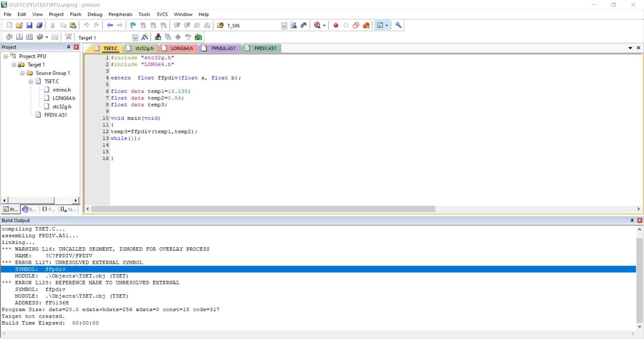Select FPDIV.A51 in the project tree
The image size is (644, 339).
click(x=55, y=115)
